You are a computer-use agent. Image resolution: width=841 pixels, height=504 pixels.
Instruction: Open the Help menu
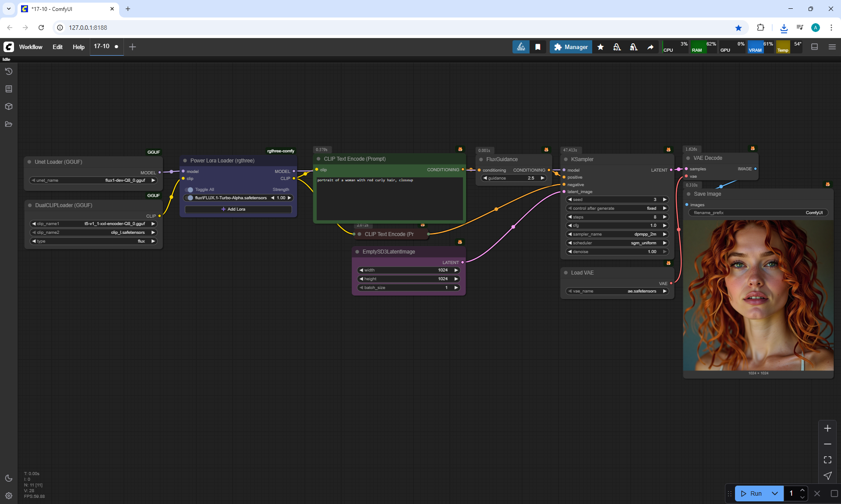click(78, 47)
